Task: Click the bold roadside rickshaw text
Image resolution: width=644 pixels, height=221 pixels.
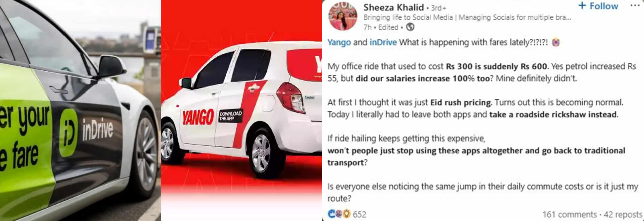Action: (x=553, y=115)
